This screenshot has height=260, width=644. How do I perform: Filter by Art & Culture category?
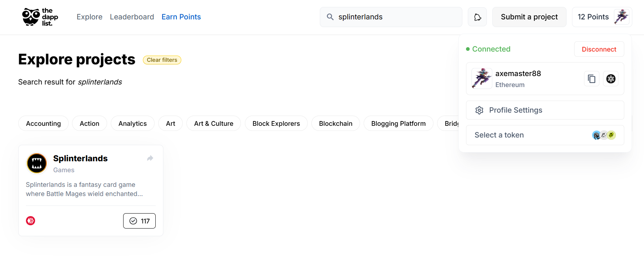pyautogui.click(x=214, y=124)
